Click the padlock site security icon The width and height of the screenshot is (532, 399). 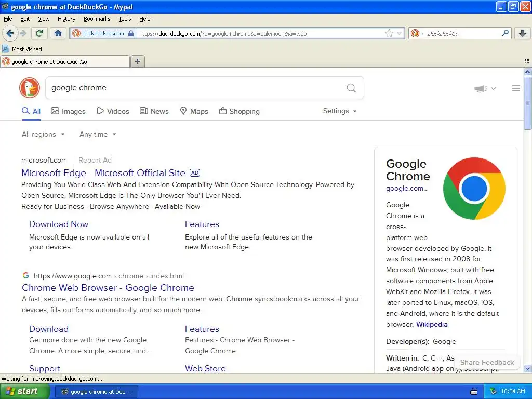[131, 33]
